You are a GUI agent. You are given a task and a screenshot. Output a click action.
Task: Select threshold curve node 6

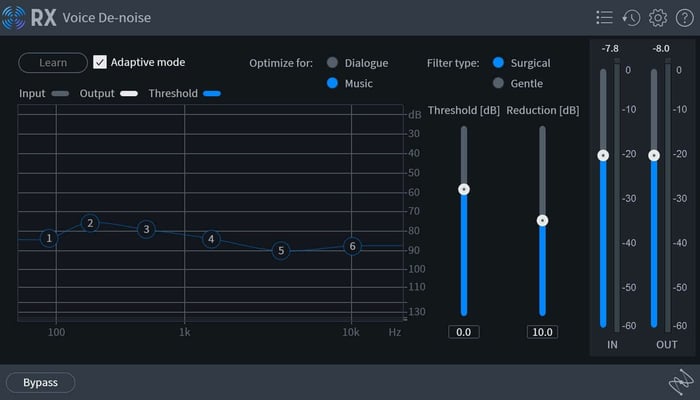[x=352, y=246]
